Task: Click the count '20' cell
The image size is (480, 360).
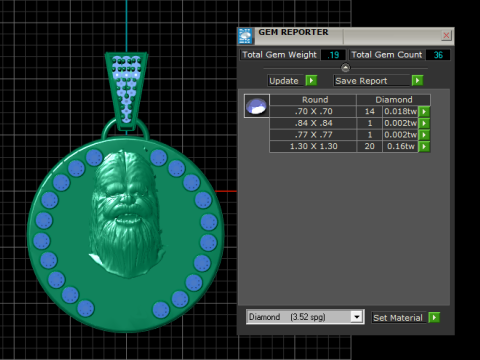Action: tap(370, 146)
